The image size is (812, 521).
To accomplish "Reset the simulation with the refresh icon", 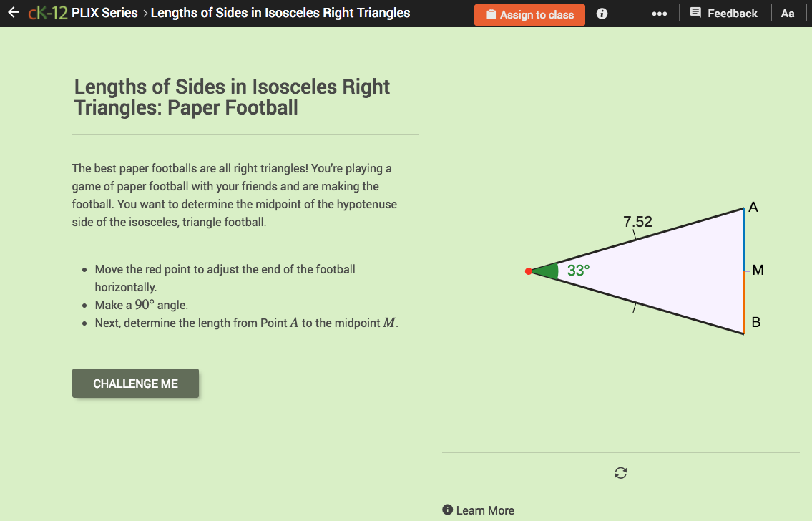I will [x=620, y=473].
